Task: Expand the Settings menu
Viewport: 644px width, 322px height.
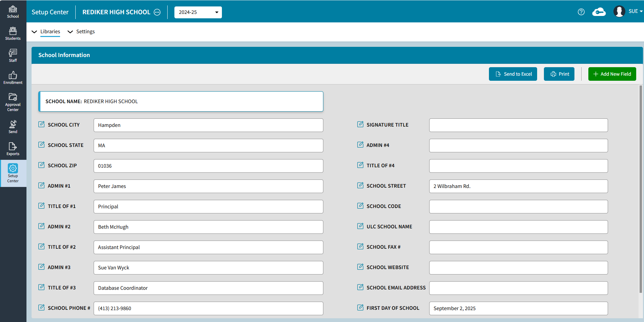Action: coord(81,32)
